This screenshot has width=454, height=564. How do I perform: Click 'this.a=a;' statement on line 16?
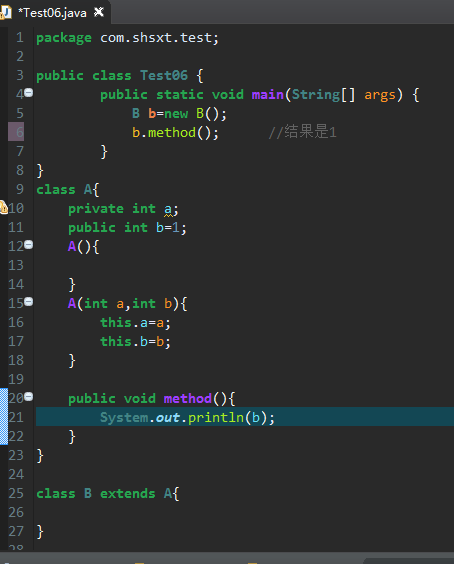point(135,323)
